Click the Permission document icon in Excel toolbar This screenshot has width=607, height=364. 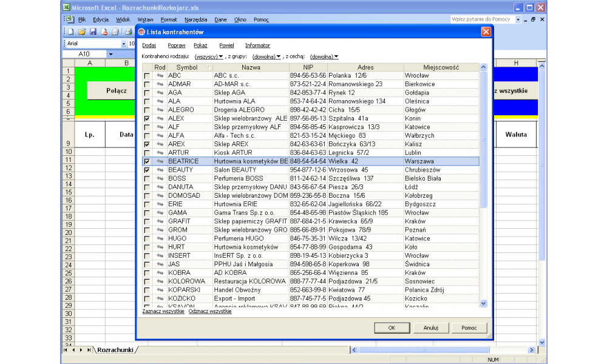tap(104, 32)
